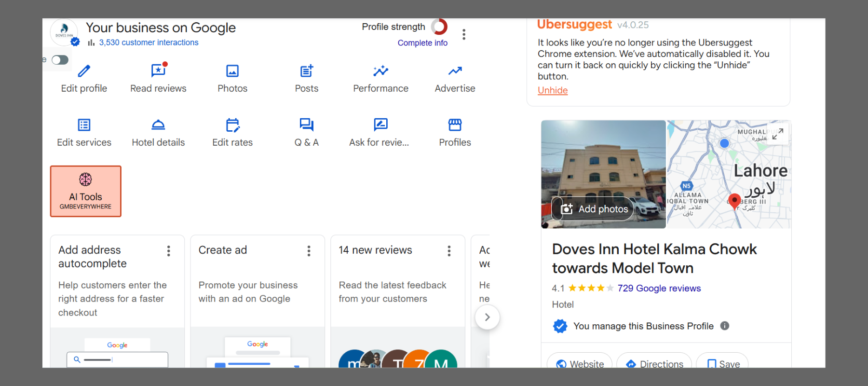This screenshot has width=868, height=386.
Task: Open the Photos icon
Action: point(232,71)
